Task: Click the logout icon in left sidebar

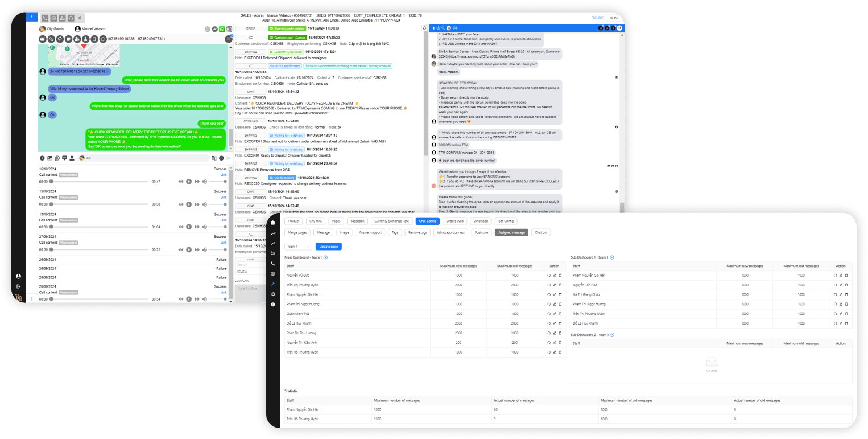Action: (x=18, y=286)
